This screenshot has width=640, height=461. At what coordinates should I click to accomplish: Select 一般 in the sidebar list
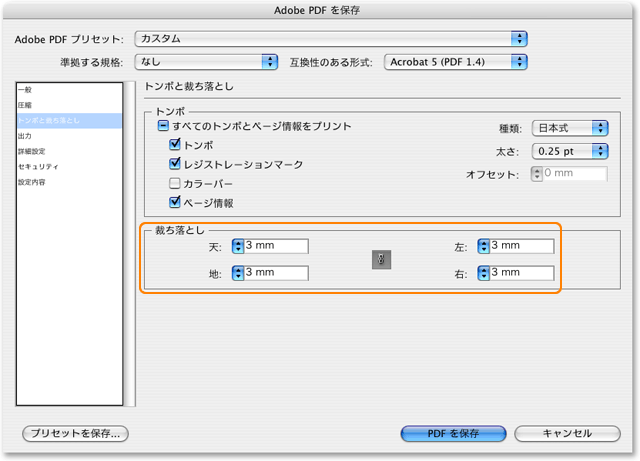point(24,90)
